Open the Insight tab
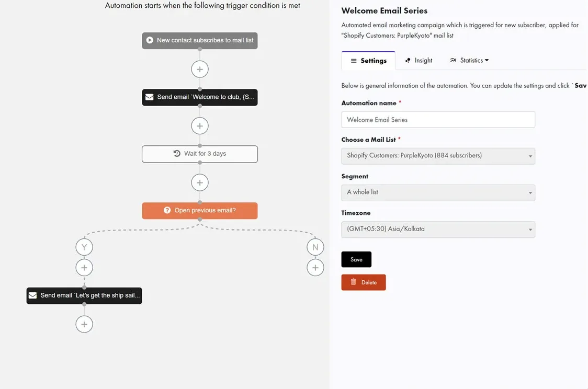The image size is (588, 389). 419,60
